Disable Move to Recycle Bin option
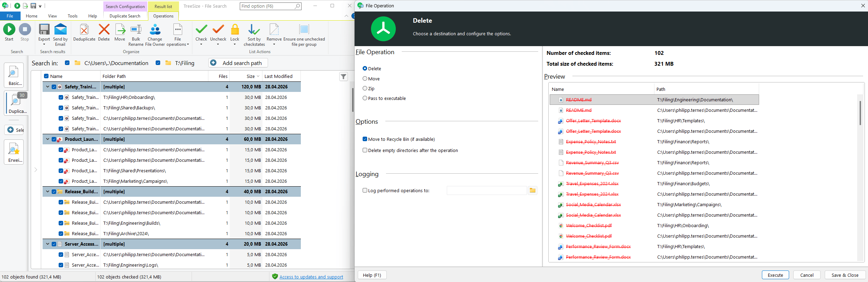868x282 pixels. (365, 139)
